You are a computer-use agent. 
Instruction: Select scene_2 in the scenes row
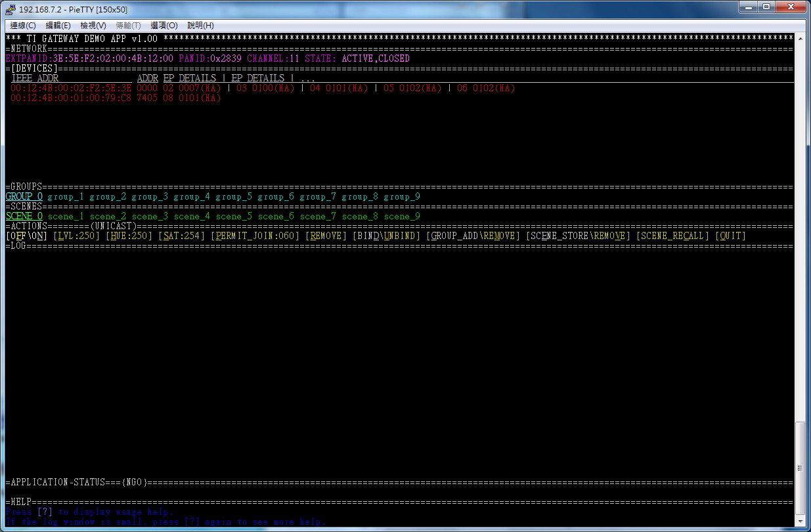click(108, 216)
